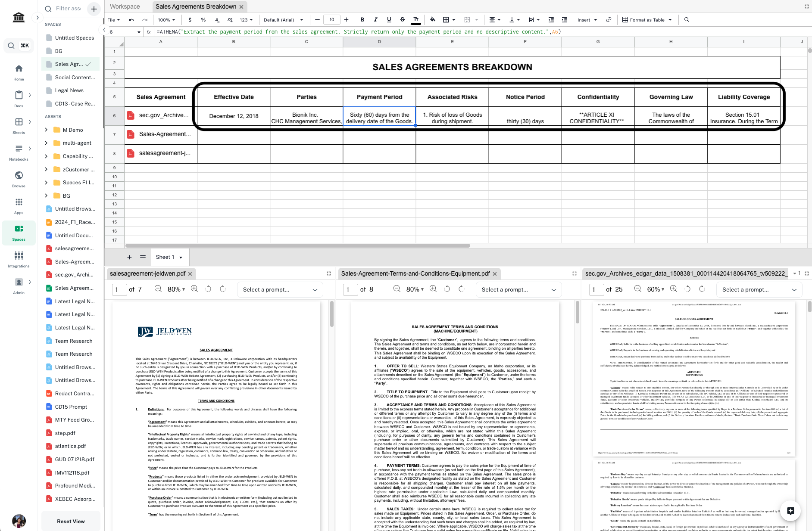Click the font size input field
This screenshot has width=812, height=531.
point(331,20)
